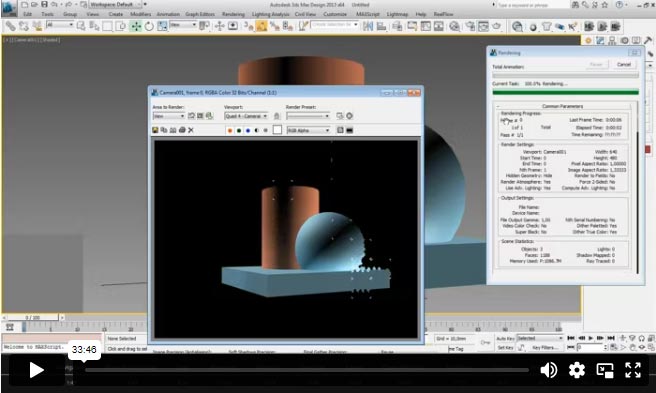
Task: Click the Bind to Space Warp icon
Action: click(37, 27)
